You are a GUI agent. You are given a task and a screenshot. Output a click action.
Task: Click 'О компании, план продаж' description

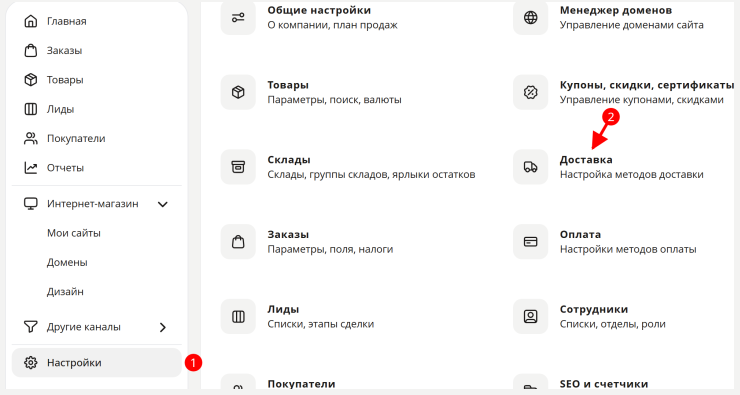pos(332,25)
